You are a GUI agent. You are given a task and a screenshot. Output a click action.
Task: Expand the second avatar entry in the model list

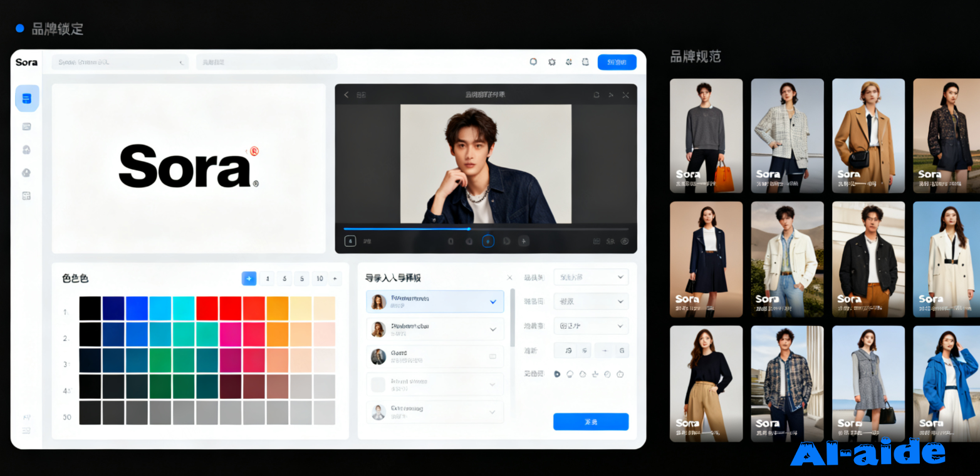click(x=493, y=329)
